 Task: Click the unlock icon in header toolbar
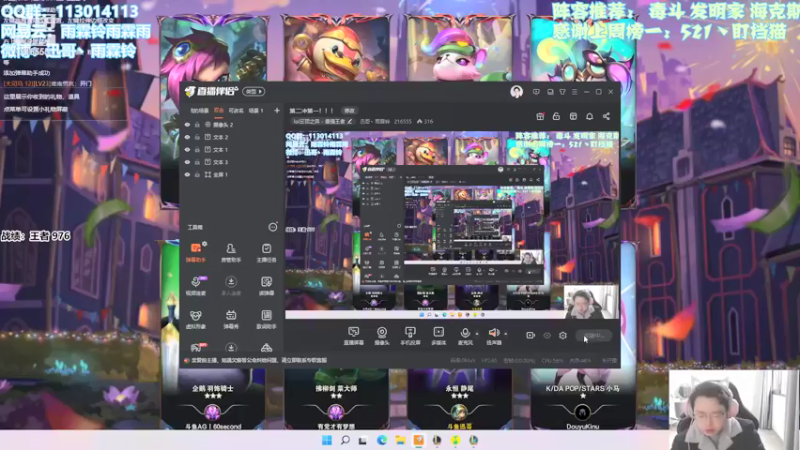coord(556,116)
